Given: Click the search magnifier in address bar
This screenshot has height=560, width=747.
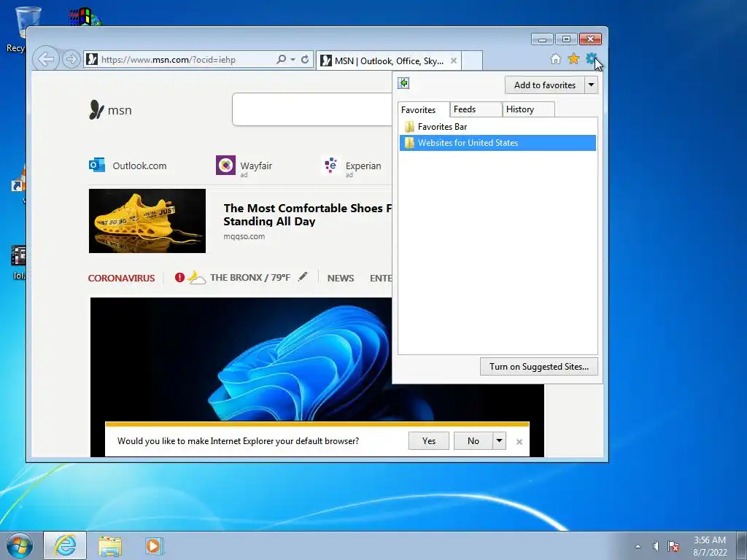Looking at the screenshot, I should [281, 60].
